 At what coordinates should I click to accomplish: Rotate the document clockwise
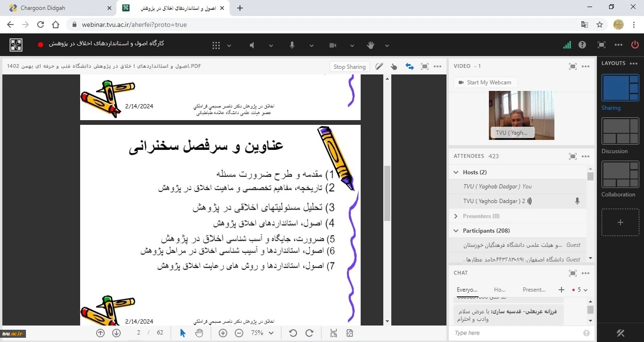click(x=309, y=333)
